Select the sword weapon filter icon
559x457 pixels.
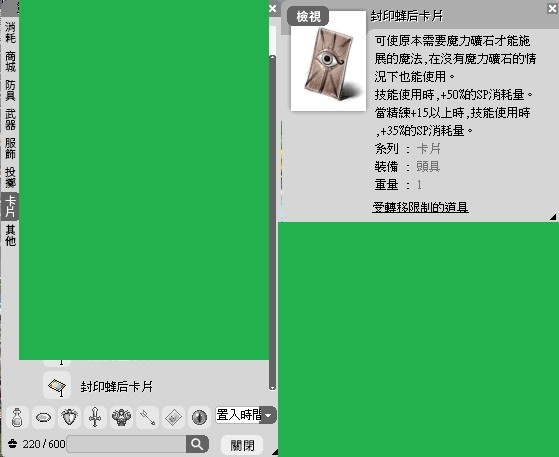95,417
